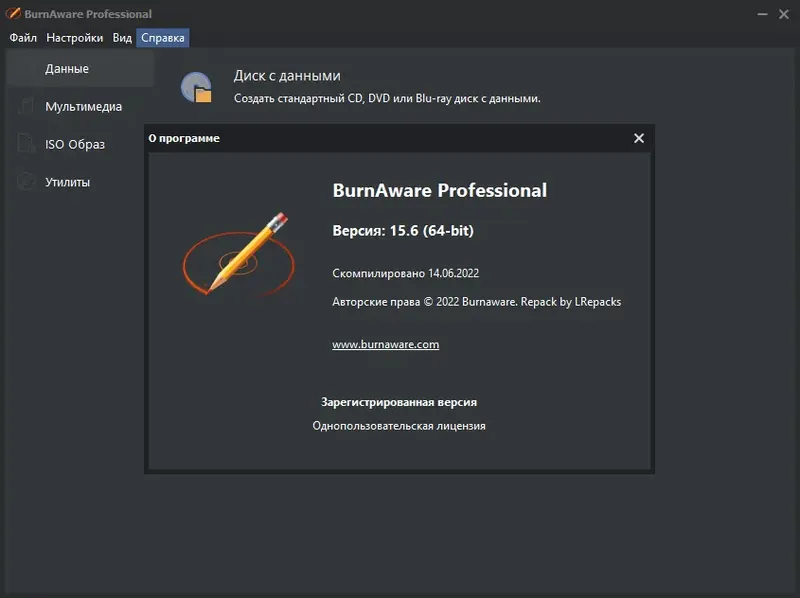Click the BurnAware app icon in title bar
Image resolution: width=800 pixels, height=598 pixels.
point(13,13)
